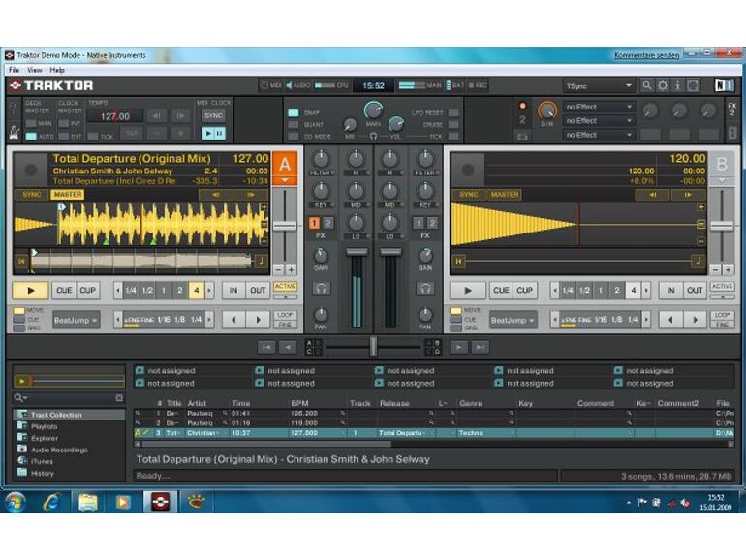Click the headphone cue icon for Deck A
This screenshot has height=560, width=746.
(x=321, y=289)
